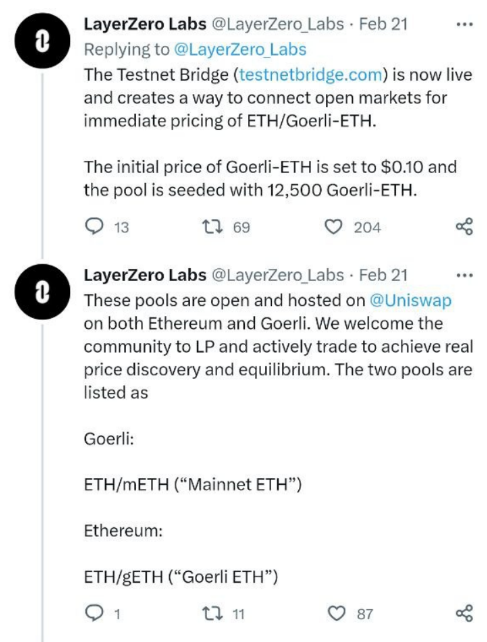Open the testnetbridge.com link

[310, 75]
